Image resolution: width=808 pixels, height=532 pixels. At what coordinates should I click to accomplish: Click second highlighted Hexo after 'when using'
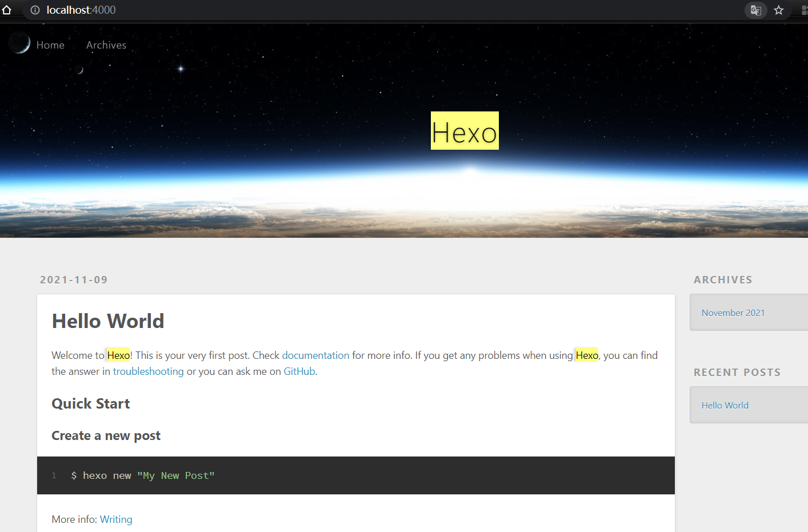[x=587, y=355]
